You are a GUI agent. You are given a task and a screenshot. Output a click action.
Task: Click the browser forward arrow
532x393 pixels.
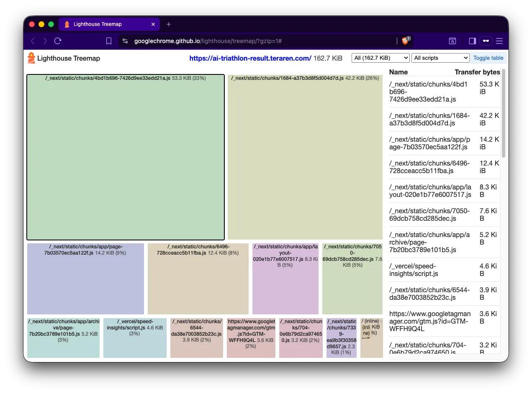45,41
